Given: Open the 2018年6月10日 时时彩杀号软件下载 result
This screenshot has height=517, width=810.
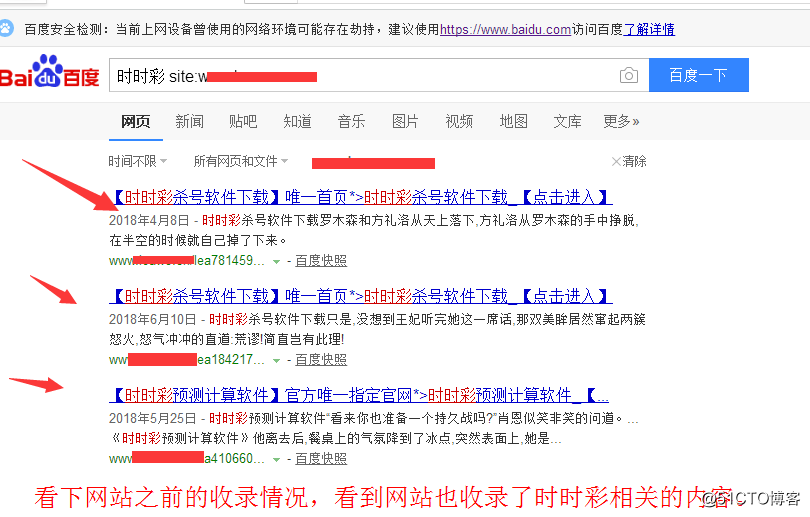Looking at the screenshot, I should tap(361, 296).
